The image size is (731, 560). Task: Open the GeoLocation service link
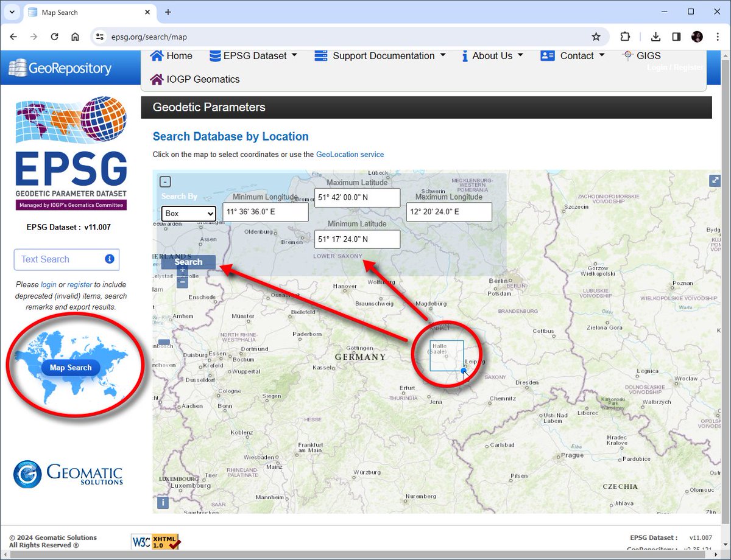[x=350, y=155]
